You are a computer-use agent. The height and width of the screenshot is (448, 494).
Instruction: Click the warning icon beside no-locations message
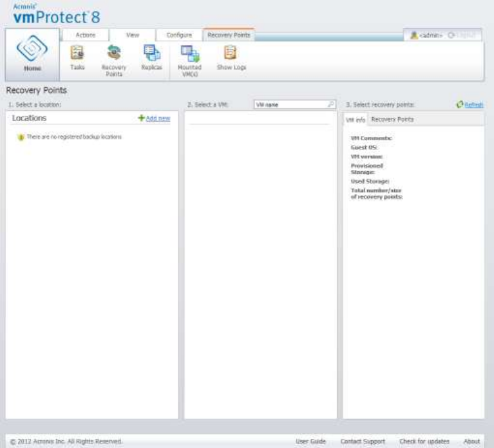tap(21, 137)
